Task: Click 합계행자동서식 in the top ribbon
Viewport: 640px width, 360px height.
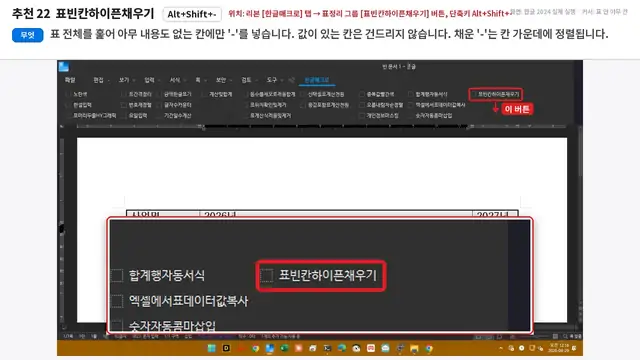Action: pos(428,94)
